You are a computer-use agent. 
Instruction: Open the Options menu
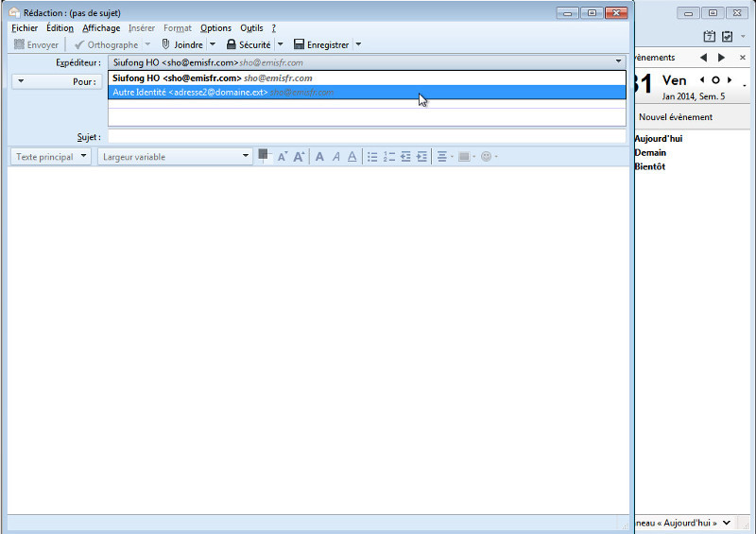click(215, 28)
